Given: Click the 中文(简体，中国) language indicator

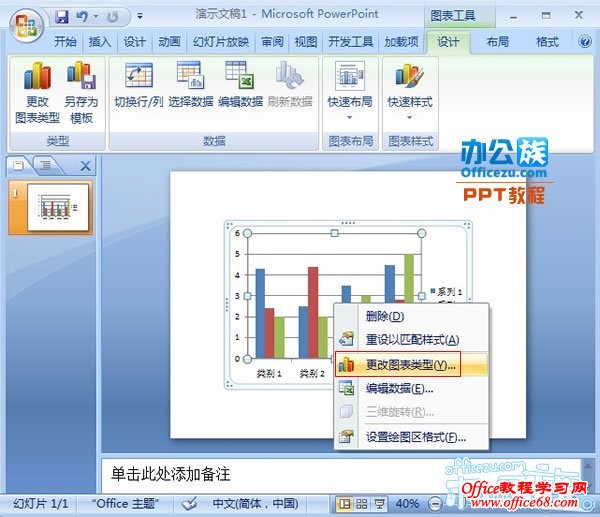Looking at the screenshot, I should point(256,504).
